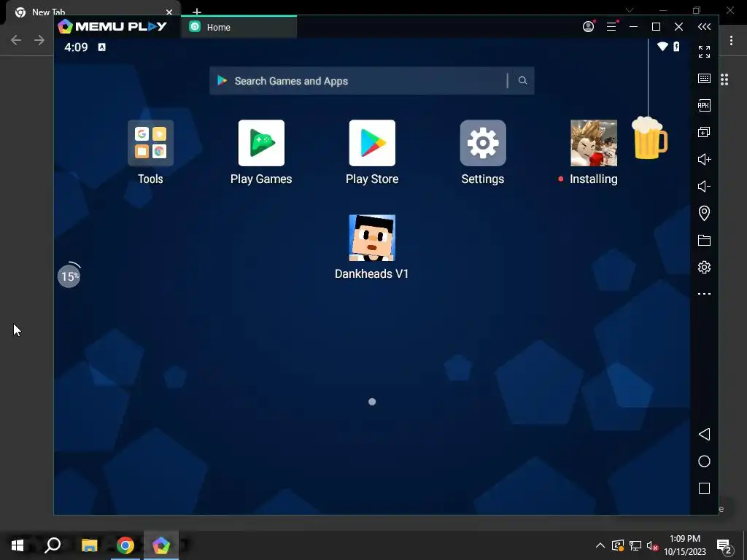Open MEmu settings gear in sidebar

pyautogui.click(x=704, y=267)
